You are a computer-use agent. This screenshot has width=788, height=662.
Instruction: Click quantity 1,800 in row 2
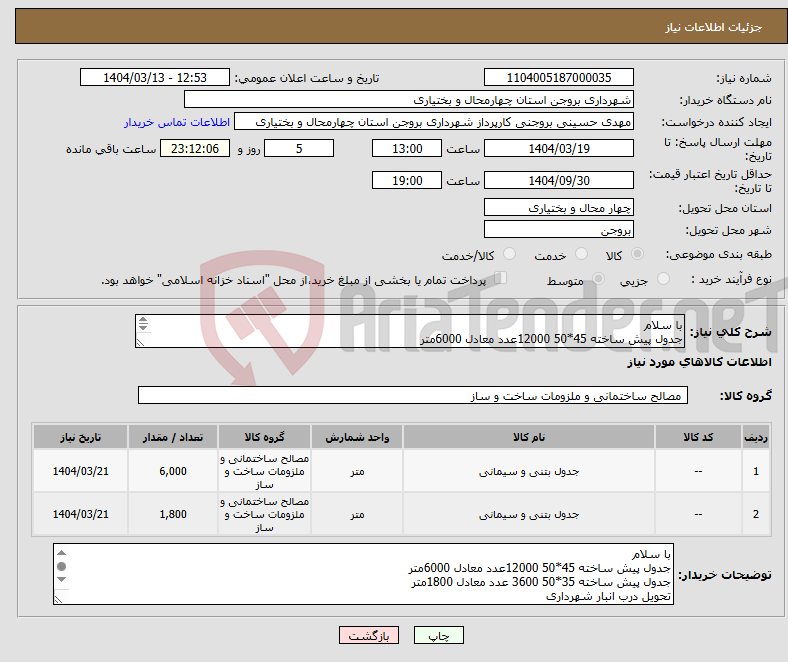pos(173,514)
